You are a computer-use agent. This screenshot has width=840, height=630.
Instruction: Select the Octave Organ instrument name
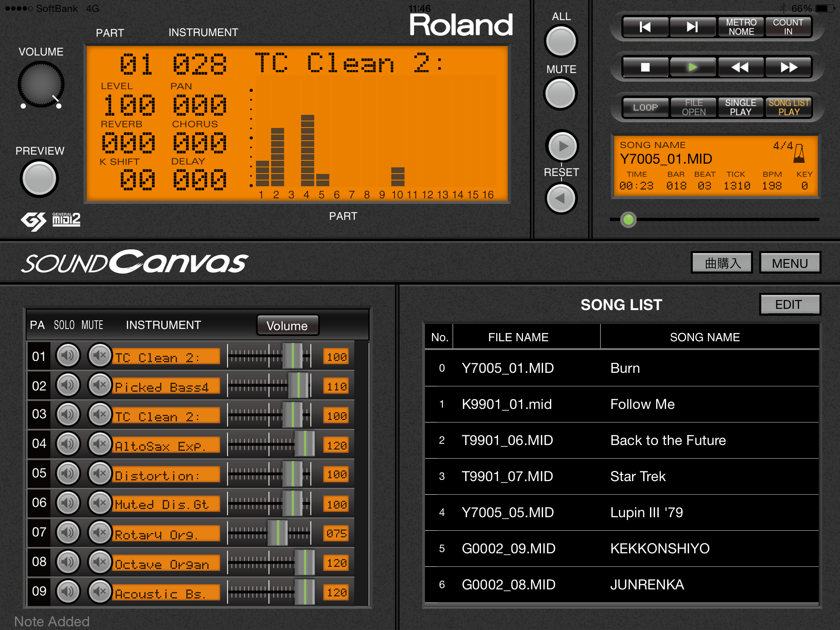[x=166, y=564]
